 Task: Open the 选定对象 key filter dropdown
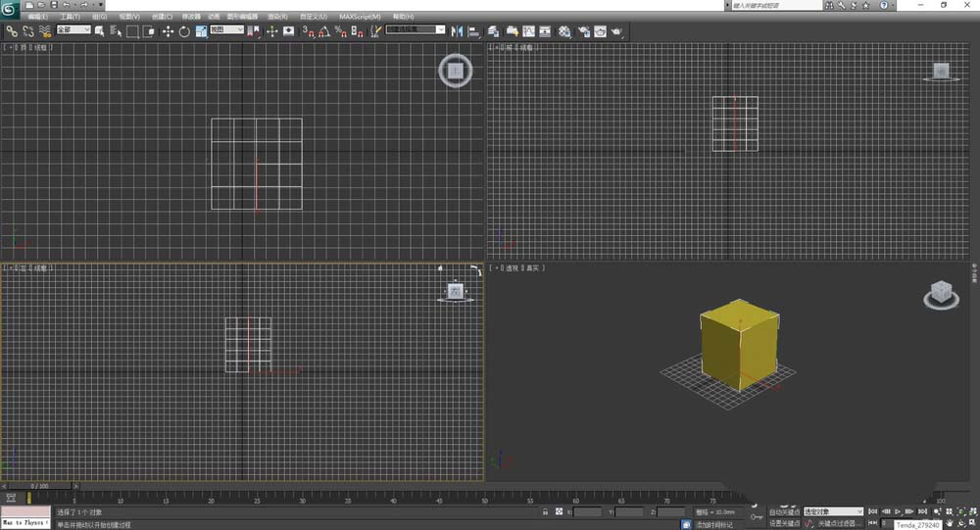point(833,511)
